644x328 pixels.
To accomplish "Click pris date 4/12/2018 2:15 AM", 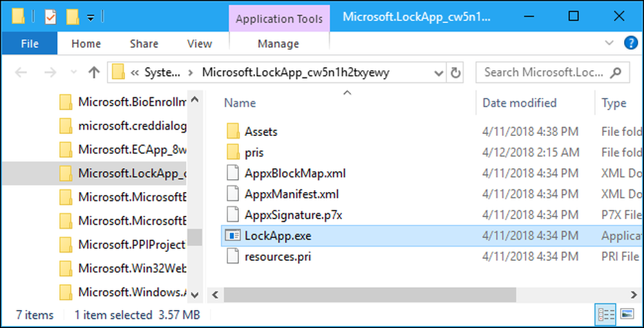I will (x=531, y=153).
